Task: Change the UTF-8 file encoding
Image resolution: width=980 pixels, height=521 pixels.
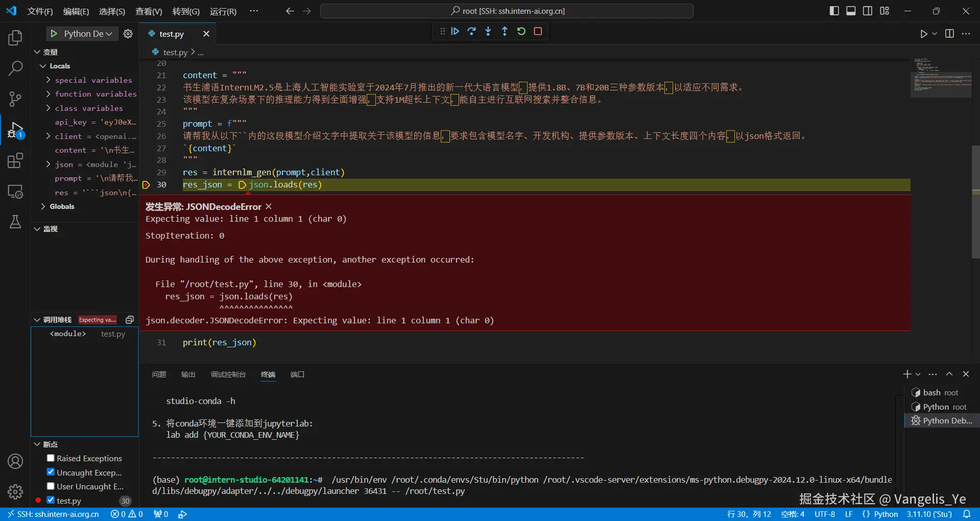Action: pyautogui.click(x=825, y=514)
